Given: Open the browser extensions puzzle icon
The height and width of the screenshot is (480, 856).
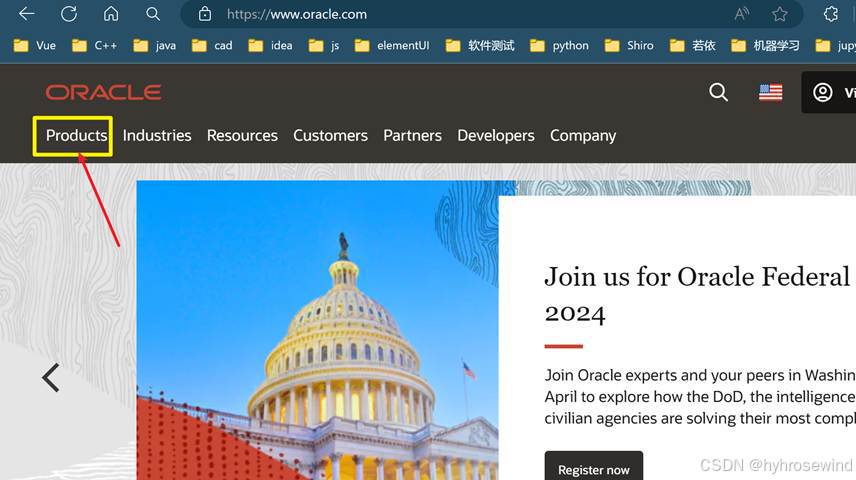Looking at the screenshot, I should [831, 14].
